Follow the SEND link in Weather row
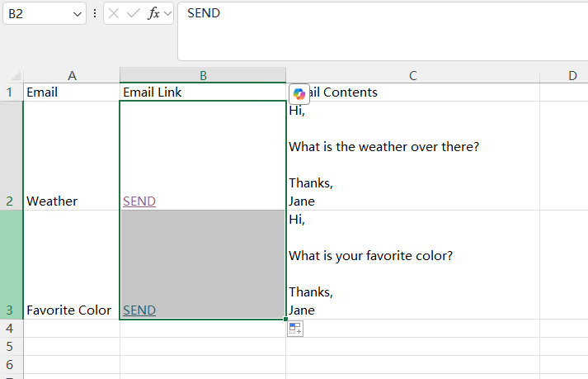 click(139, 201)
